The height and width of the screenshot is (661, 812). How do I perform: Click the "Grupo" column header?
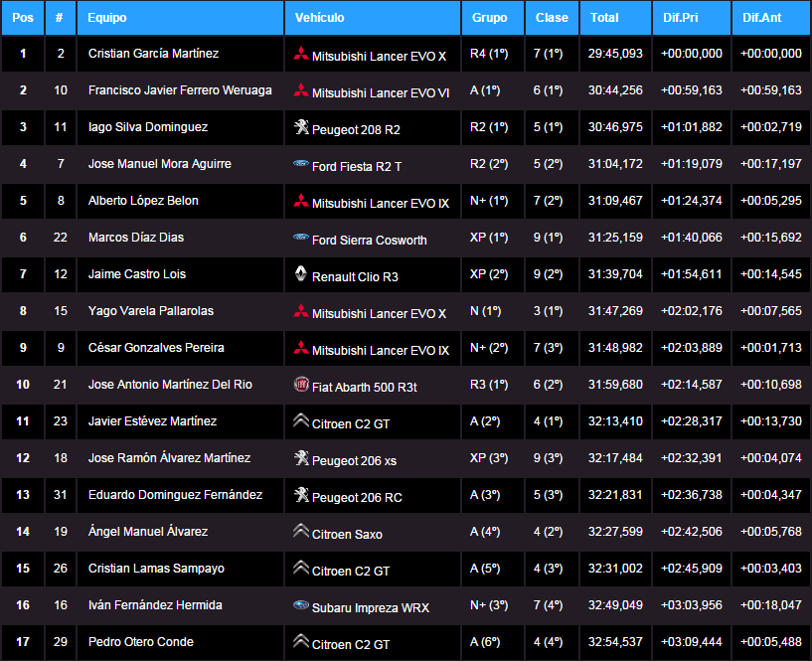coord(493,18)
